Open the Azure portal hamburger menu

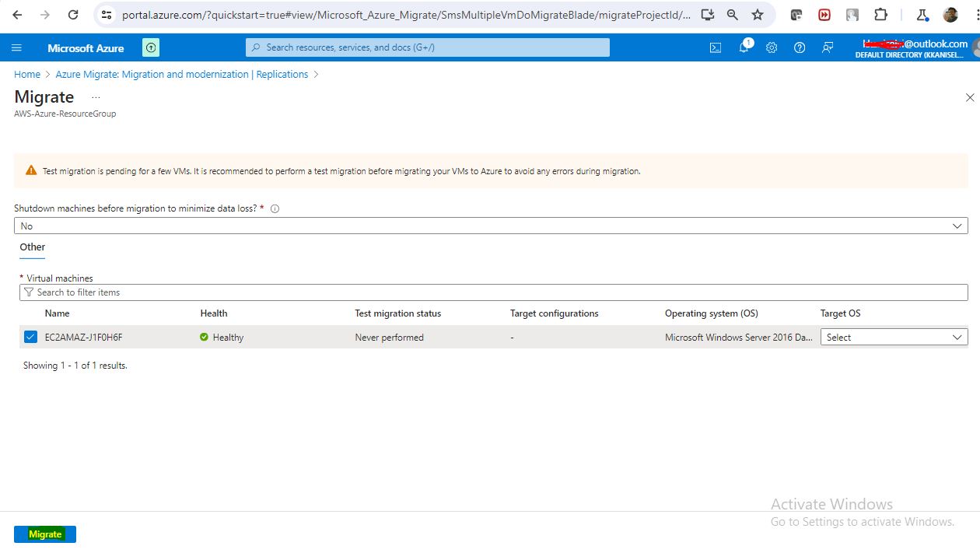tap(17, 47)
